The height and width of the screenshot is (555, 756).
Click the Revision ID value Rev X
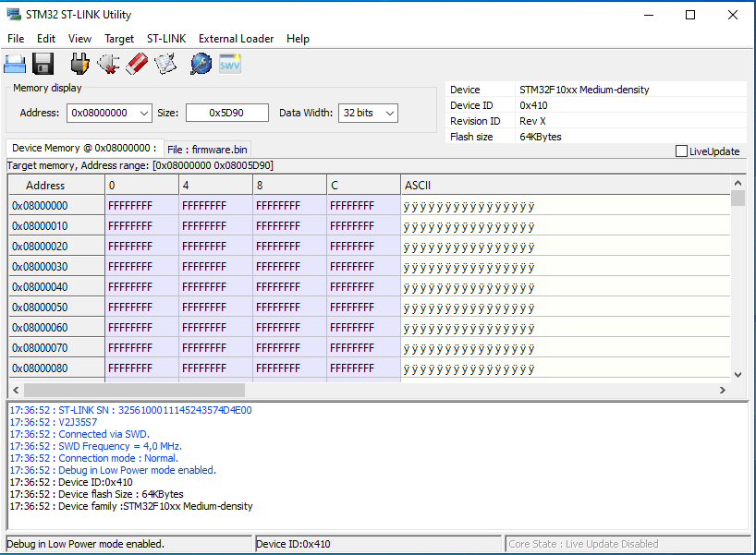point(532,121)
